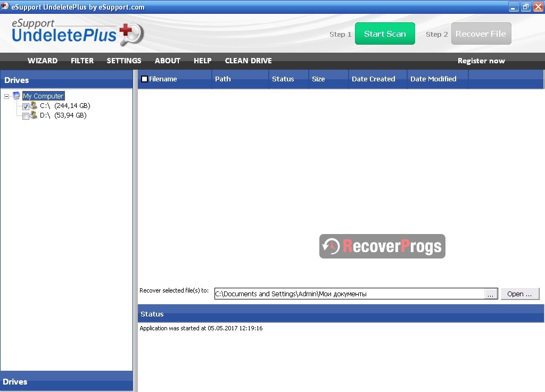Toggle the select-all Filename checkbox
This screenshot has width=545, height=392.
(145, 79)
